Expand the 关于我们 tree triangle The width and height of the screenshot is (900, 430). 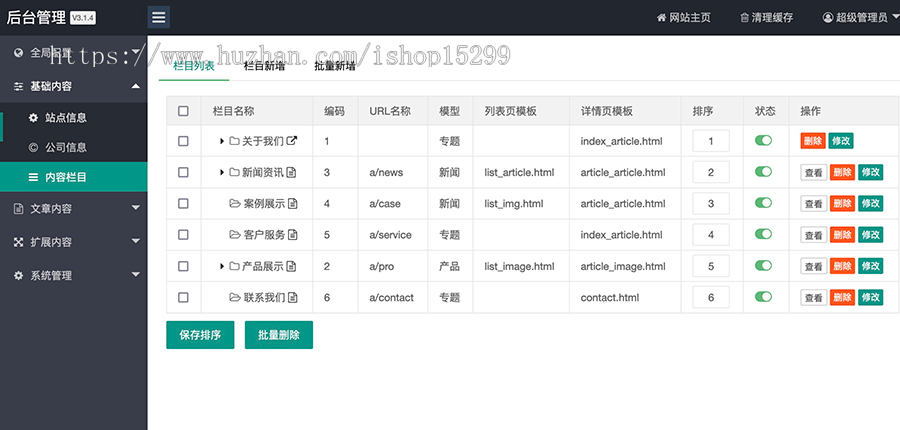coord(222,141)
